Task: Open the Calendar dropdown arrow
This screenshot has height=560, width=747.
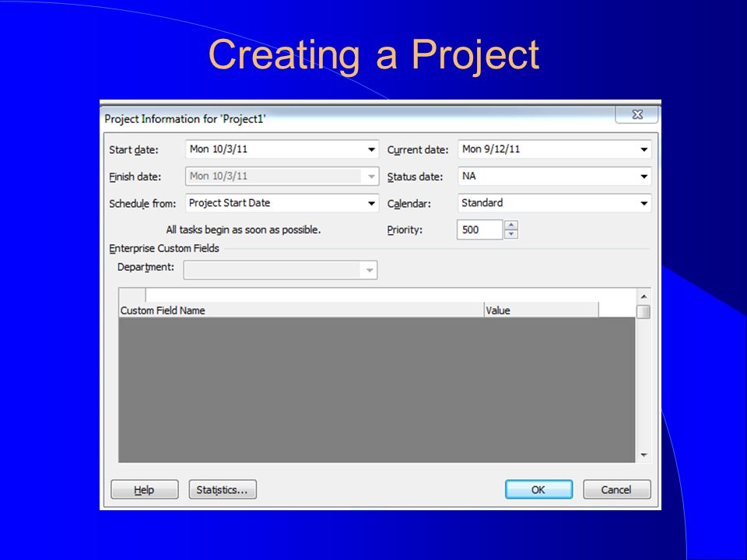Action: 644,203
